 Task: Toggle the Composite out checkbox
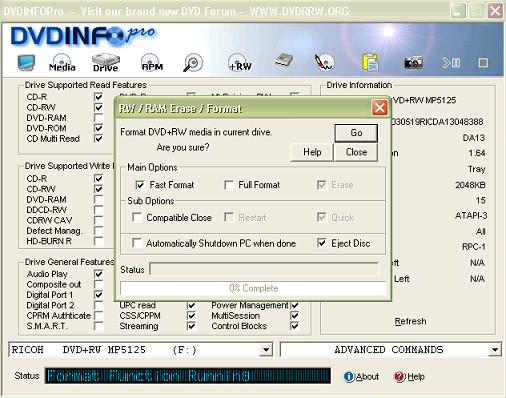pos(98,284)
